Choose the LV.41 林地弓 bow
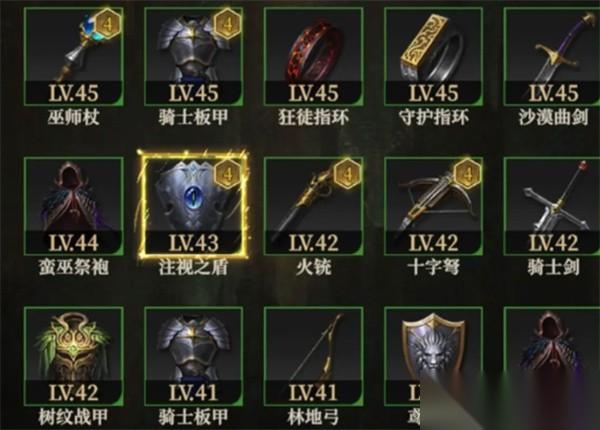Screen dimensions: 600x430 (x=313, y=356)
